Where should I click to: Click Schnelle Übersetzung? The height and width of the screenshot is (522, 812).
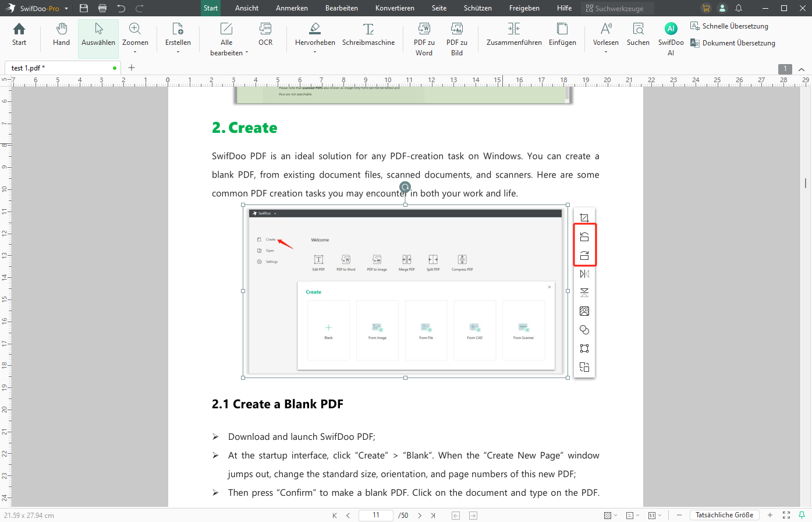click(x=729, y=26)
